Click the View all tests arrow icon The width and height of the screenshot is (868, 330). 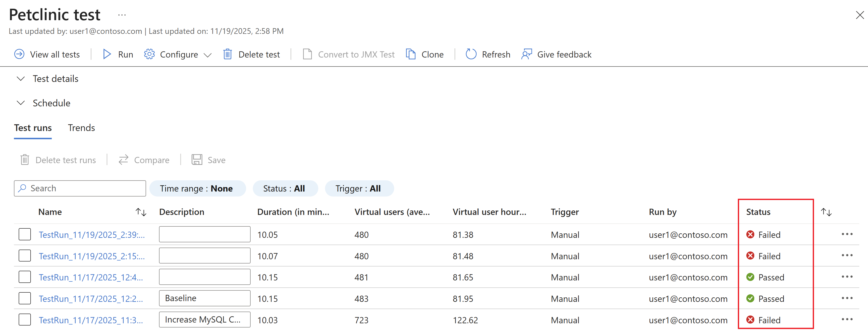pos(19,54)
